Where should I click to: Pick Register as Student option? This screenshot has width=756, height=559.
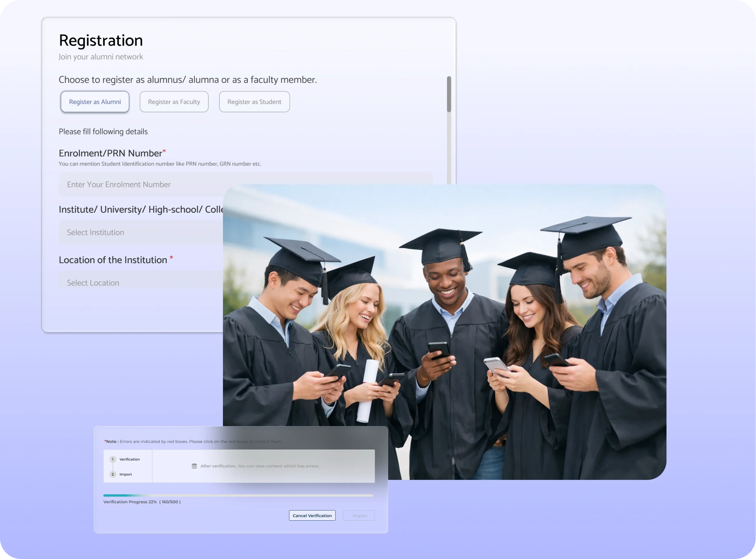254,102
